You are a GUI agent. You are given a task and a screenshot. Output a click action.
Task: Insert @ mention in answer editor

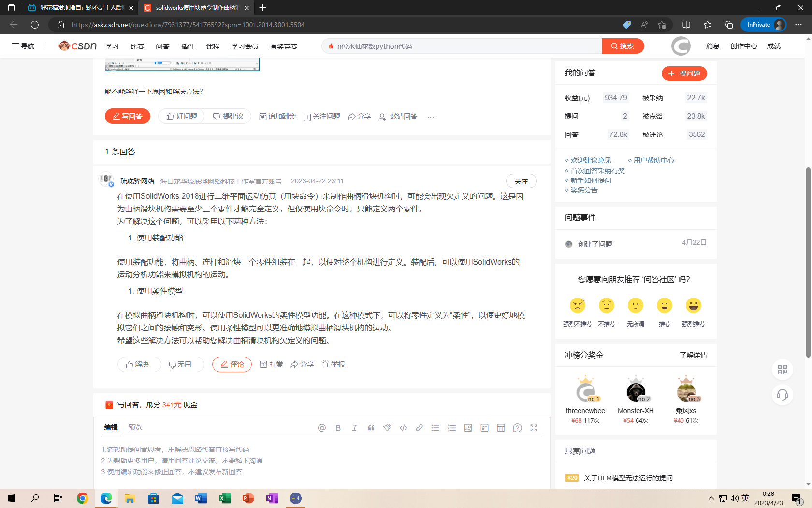pos(322,428)
